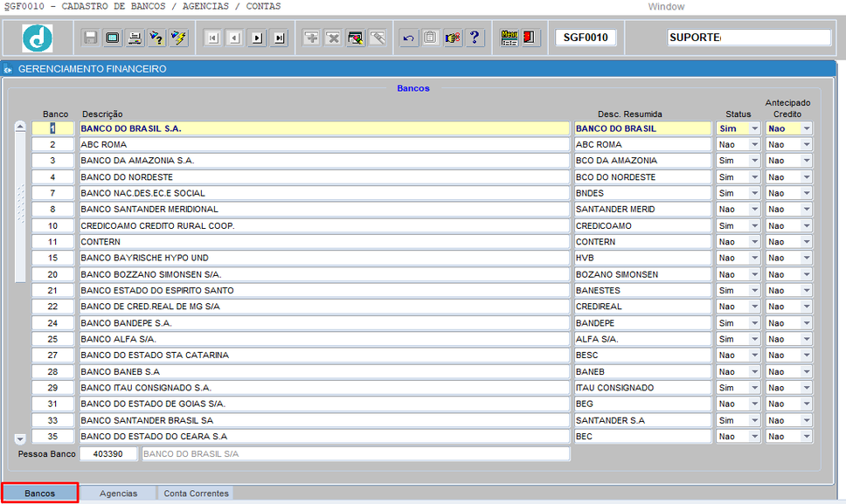Image resolution: width=846 pixels, height=504 pixels.
Task: Click the yellow Menu icon
Action: (509, 38)
